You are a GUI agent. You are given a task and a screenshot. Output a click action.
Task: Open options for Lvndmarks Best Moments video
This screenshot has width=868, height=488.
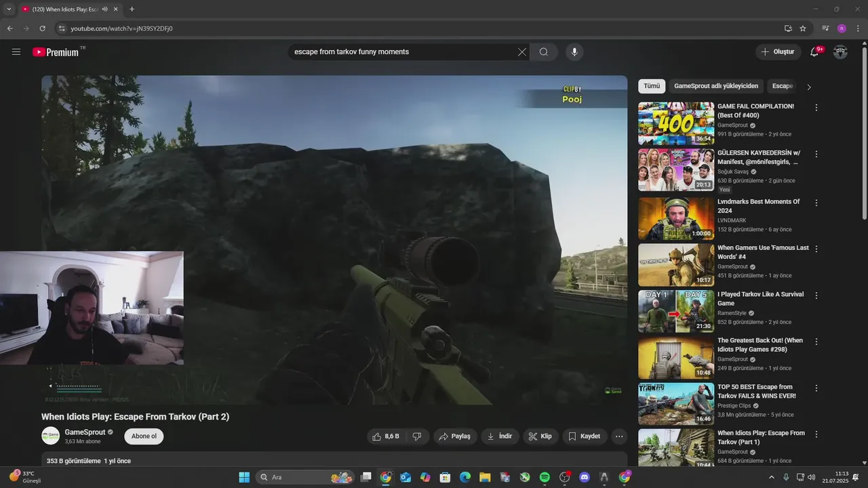tap(816, 203)
